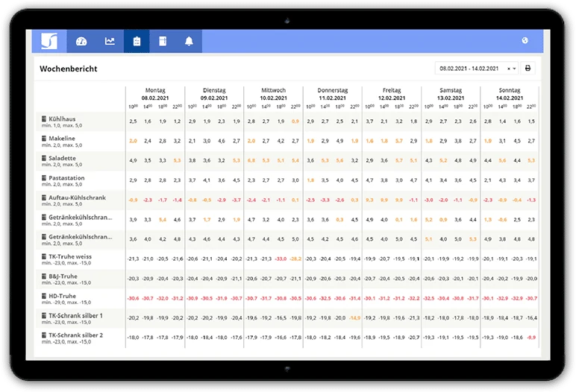Click Kühlhaus limits min. 1,0, max. 5,0

click(62, 125)
